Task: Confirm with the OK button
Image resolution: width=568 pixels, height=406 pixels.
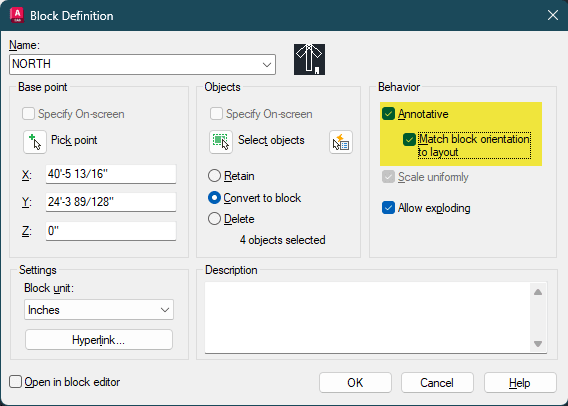Action: point(355,382)
